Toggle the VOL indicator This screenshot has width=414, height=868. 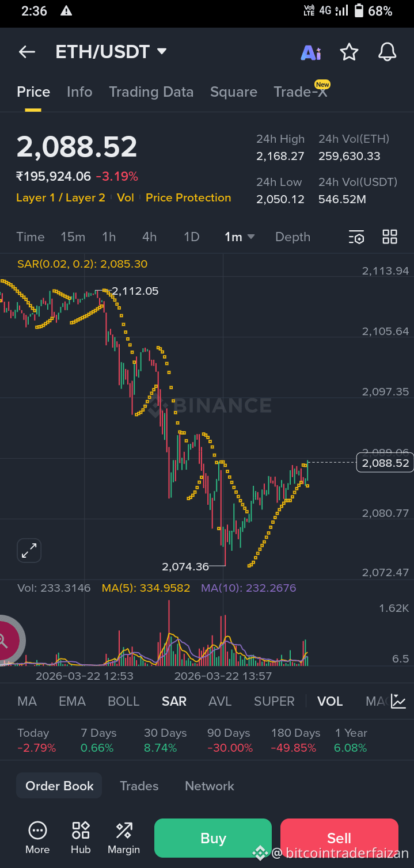(330, 701)
